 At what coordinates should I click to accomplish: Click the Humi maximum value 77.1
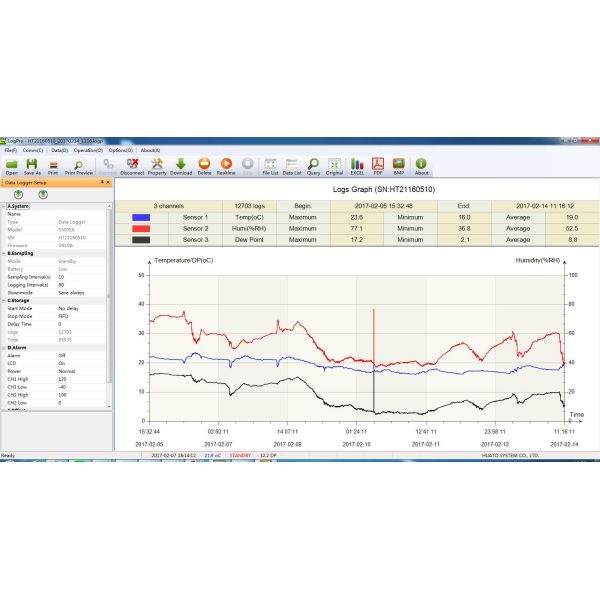(x=357, y=228)
